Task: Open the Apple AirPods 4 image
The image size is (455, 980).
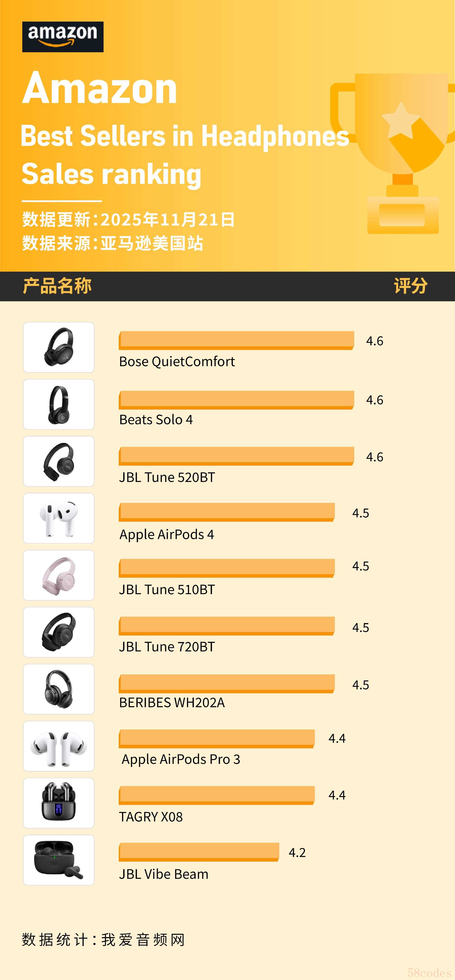Action: (x=59, y=518)
